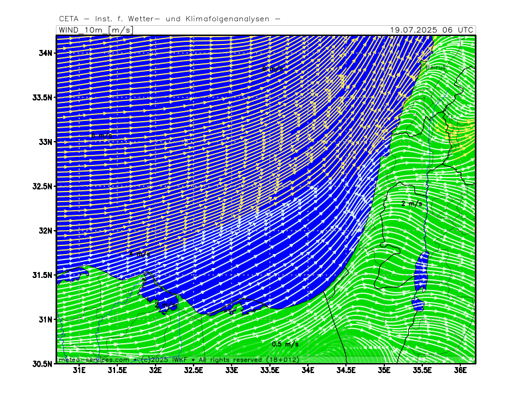
Task: Click the '35.5E' longitude axis label
Action: [x=422, y=370]
